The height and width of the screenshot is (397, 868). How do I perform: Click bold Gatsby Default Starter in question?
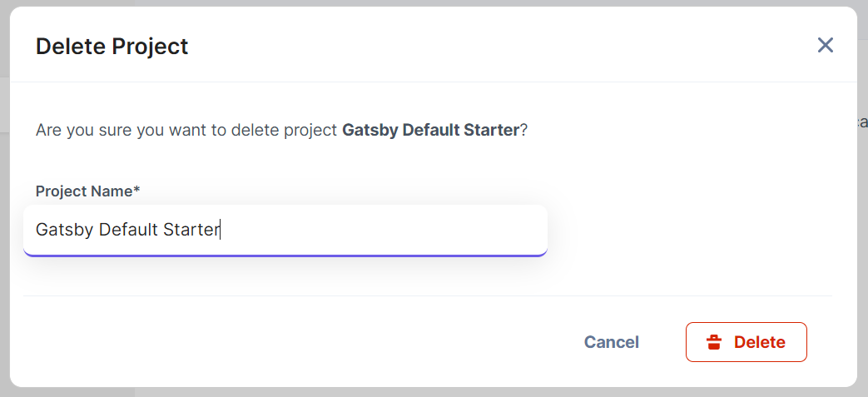(431, 130)
